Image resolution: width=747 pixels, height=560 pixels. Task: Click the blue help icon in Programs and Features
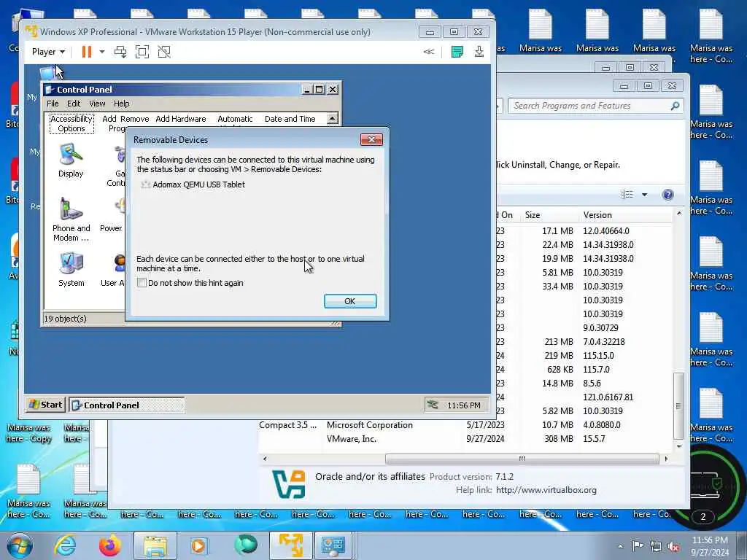pyautogui.click(x=668, y=194)
